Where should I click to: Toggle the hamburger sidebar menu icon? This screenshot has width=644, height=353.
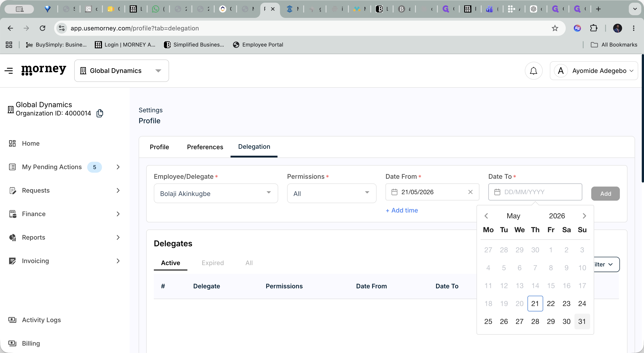pos(9,71)
